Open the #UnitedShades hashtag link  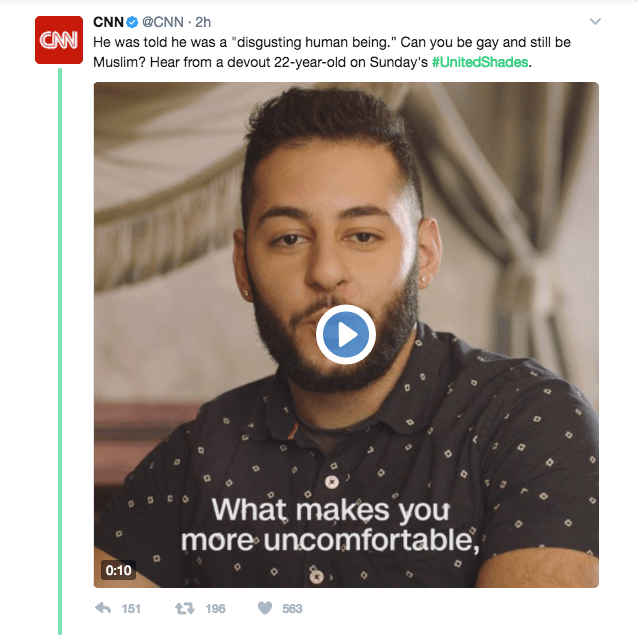pos(479,62)
